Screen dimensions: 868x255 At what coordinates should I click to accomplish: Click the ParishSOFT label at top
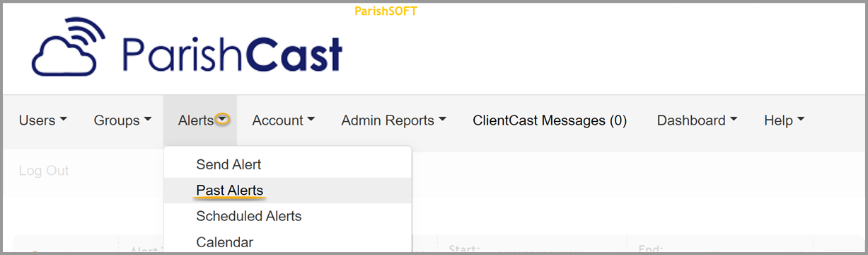386,11
